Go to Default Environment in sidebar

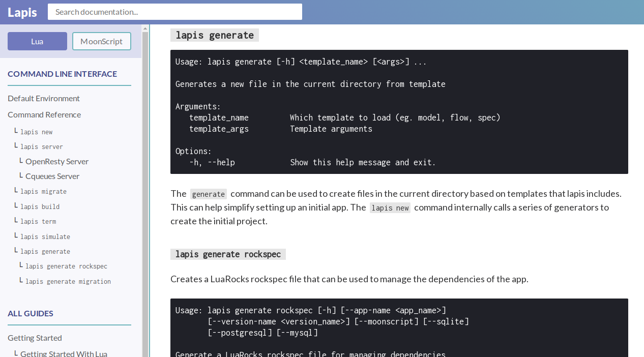44,98
